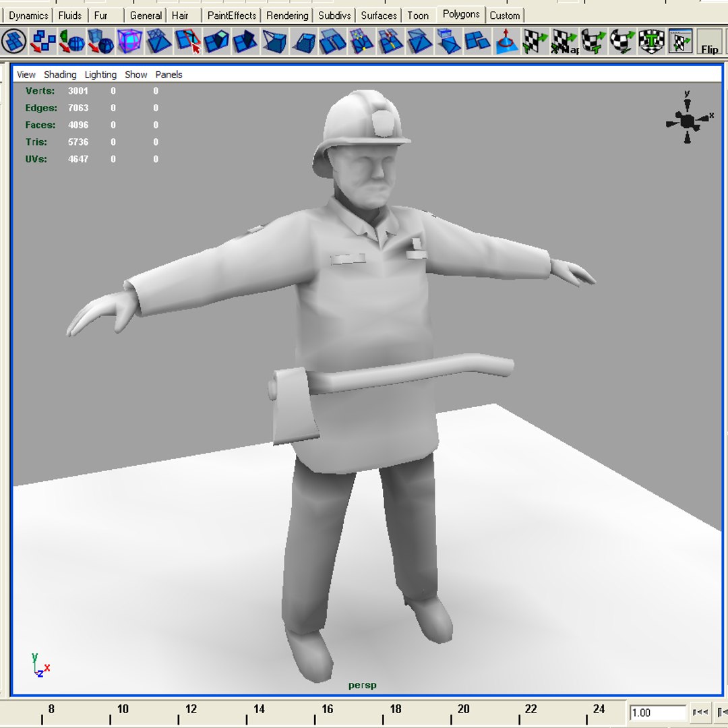
Task: Switch to the Dynamics shelf tab
Action: click(28, 16)
